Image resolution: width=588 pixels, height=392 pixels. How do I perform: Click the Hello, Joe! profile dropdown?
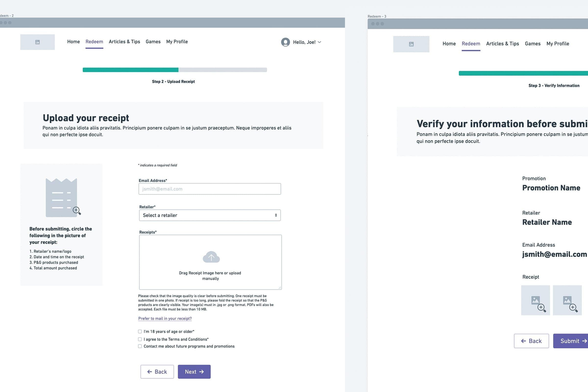click(301, 42)
